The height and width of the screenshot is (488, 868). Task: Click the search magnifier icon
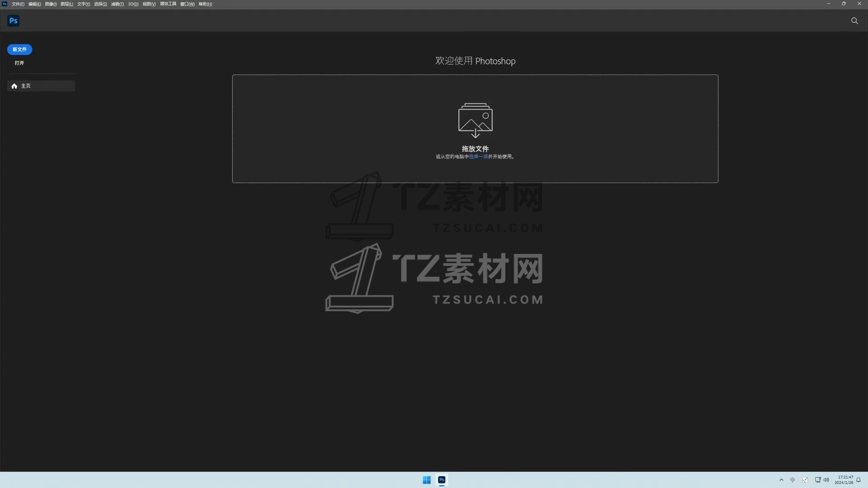pyautogui.click(x=854, y=21)
